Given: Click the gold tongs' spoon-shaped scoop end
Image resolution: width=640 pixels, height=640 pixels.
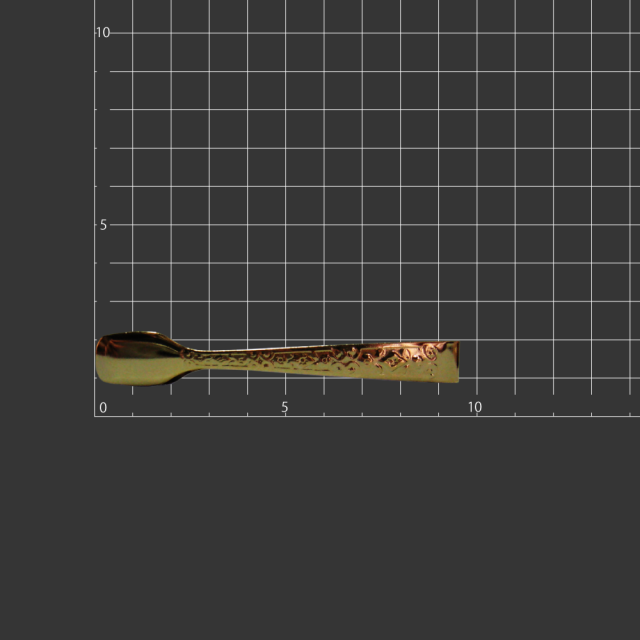Looking at the screenshot, I should coord(135,359).
